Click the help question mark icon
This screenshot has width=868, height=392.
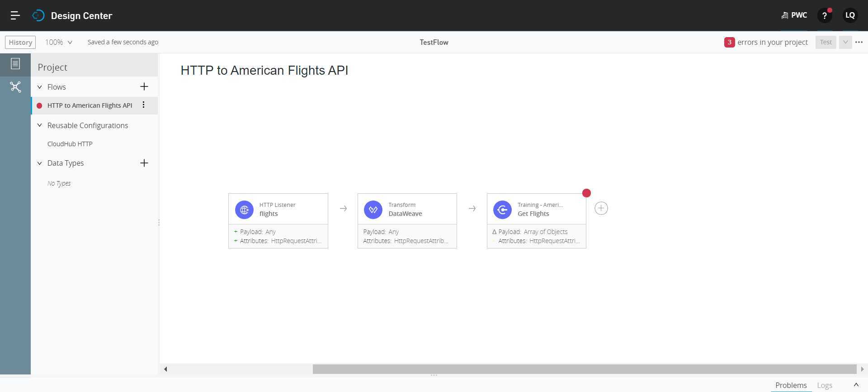pos(825,15)
